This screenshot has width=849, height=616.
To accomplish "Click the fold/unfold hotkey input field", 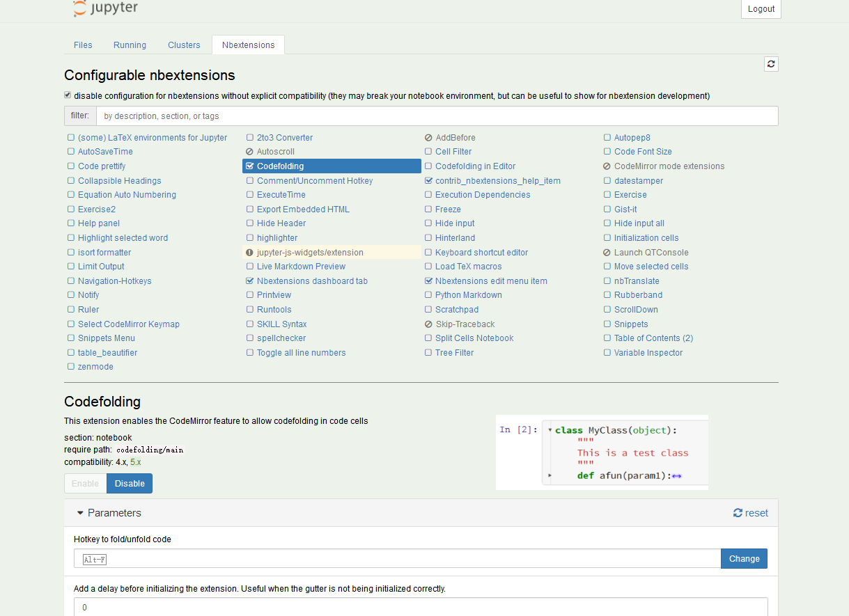I will pos(397,559).
